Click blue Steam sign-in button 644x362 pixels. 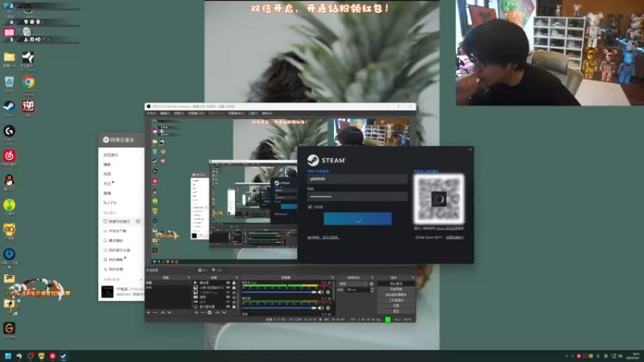[x=357, y=219]
